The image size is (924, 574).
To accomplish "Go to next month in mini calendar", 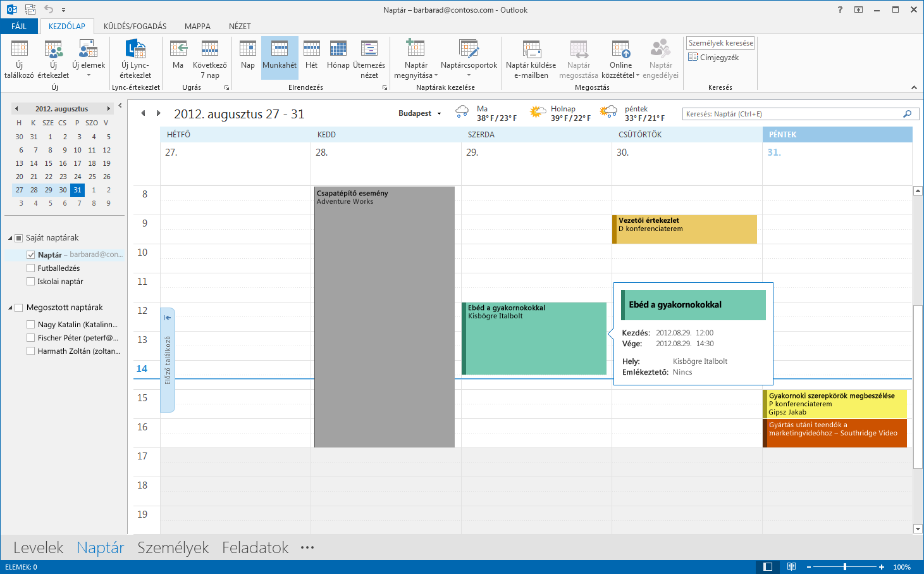I will (x=109, y=109).
